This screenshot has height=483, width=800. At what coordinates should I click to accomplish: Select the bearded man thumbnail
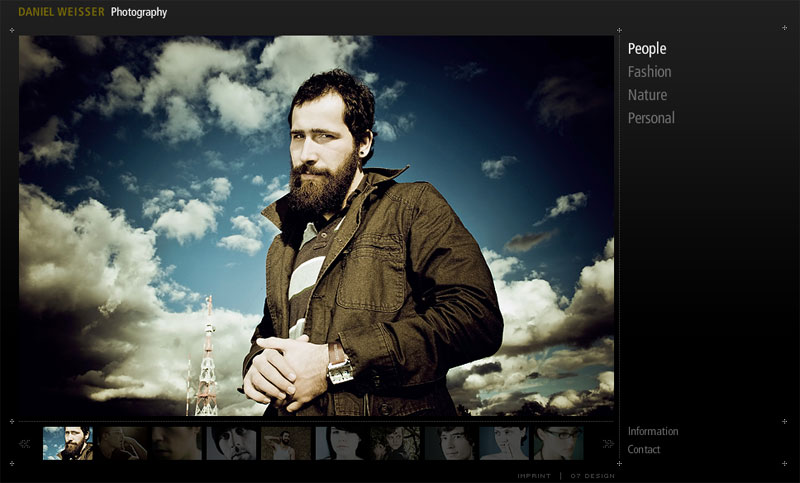pyautogui.click(x=67, y=443)
